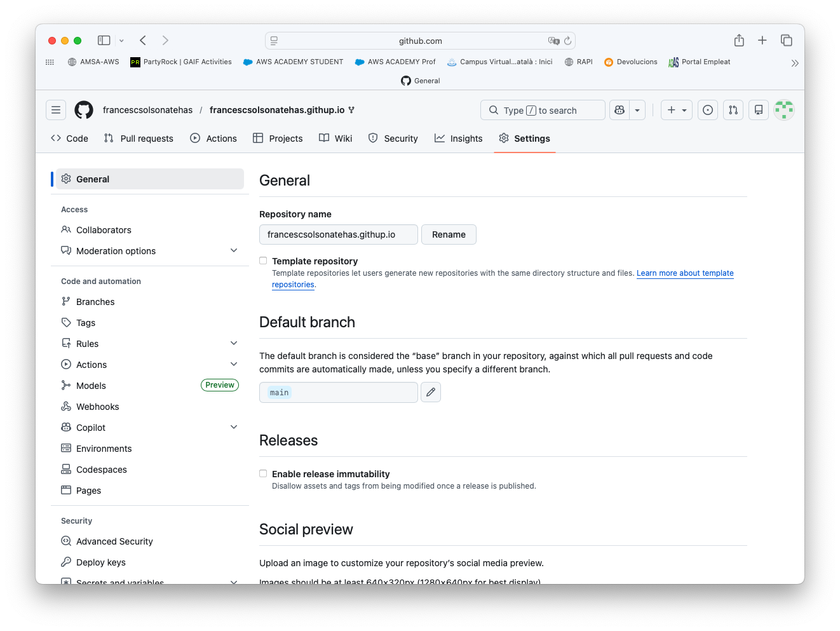
Task: Click the pencil icon to edit default branch
Action: coord(431,392)
